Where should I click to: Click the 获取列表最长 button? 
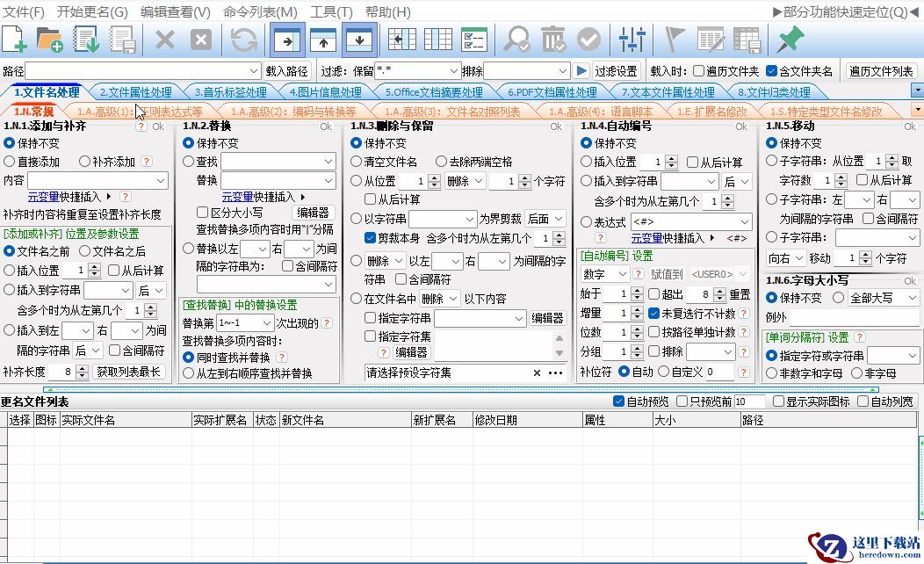(129, 372)
